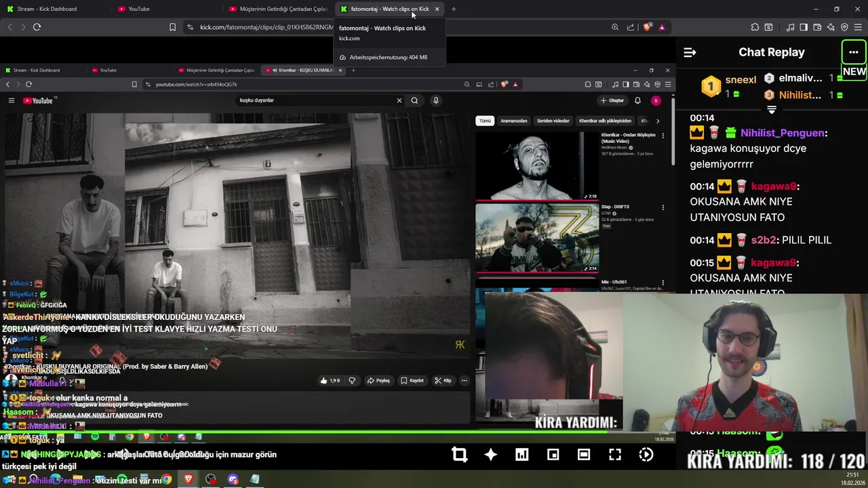
Task: Enable mini player mode on Kick player
Action: point(553,455)
